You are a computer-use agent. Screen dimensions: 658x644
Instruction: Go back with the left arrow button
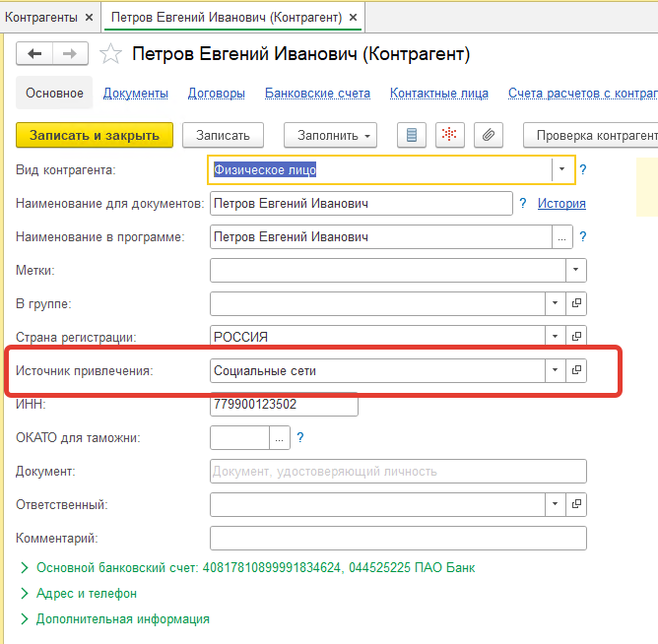[34, 54]
